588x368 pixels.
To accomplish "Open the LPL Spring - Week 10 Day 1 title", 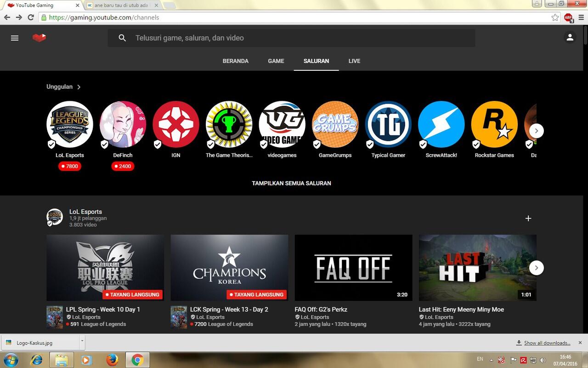I will click(x=103, y=310).
